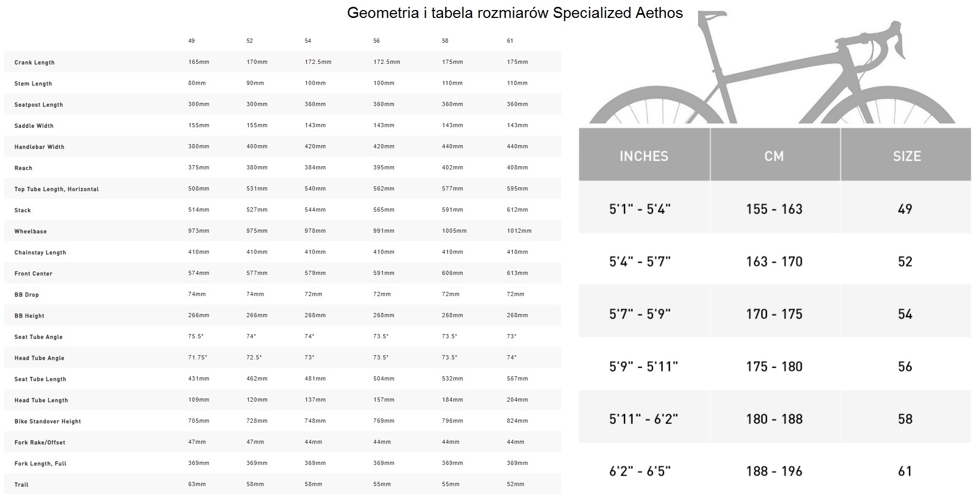Viewport: 980px width, 494px height.
Task: Click the Seat Tube Angle 75.5° value
Action: (x=196, y=336)
